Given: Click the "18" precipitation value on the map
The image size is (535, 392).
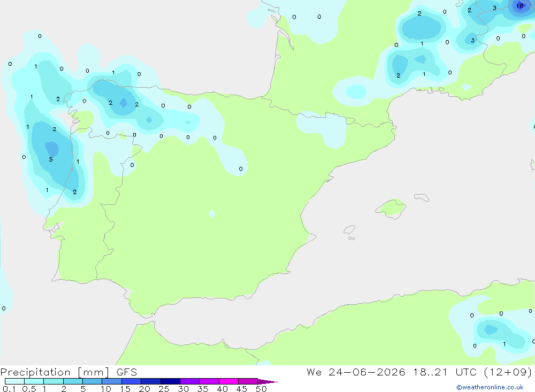Looking at the screenshot, I should tap(519, 6).
